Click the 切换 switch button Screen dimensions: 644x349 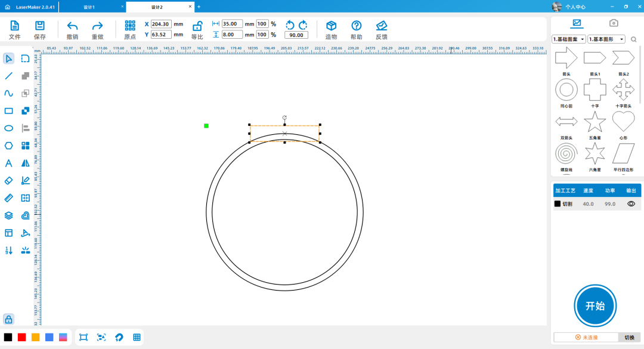point(629,337)
